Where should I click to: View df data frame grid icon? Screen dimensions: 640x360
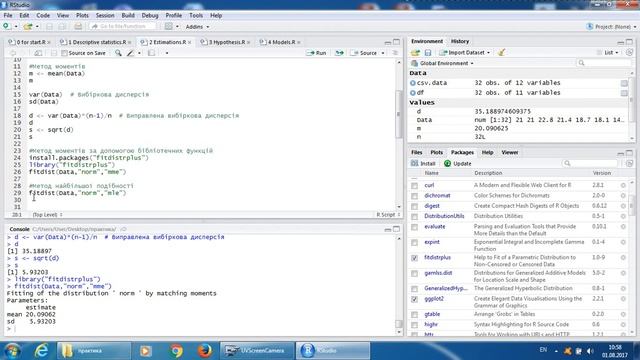pos(624,93)
